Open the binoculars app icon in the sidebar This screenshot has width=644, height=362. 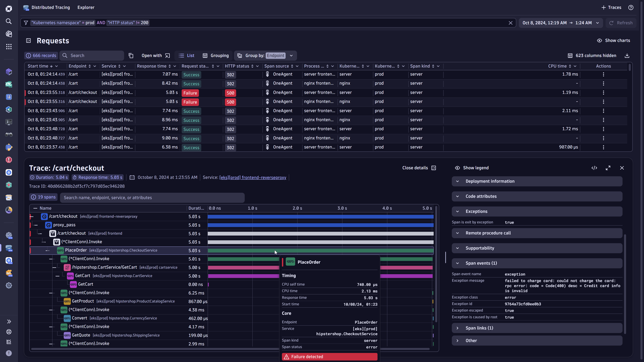click(9, 134)
